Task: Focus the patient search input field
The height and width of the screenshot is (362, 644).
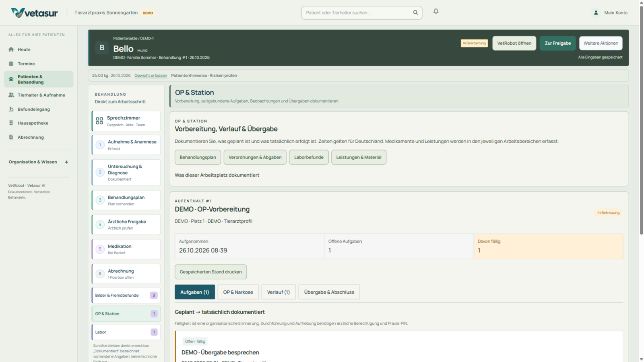Action: pos(361,12)
